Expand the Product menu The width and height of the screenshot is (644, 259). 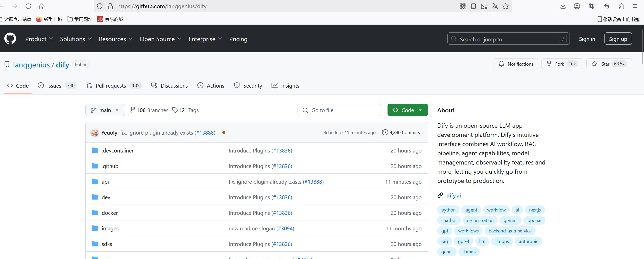[x=39, y=39]
